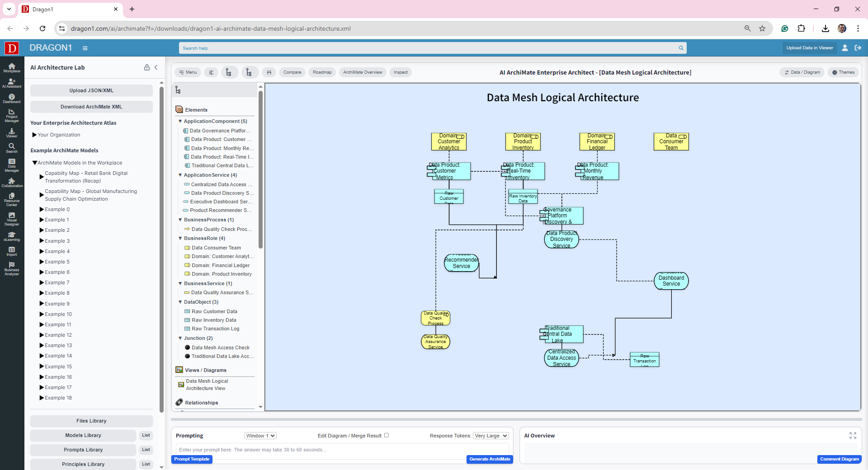Viewport: 868px width, 470px height.
Task: Click the Generate ArchiMate button
Action: (490, 459)
